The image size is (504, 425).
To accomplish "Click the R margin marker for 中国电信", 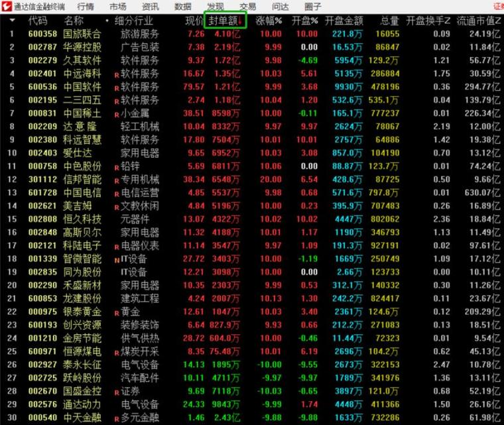I will coord(117,194).
